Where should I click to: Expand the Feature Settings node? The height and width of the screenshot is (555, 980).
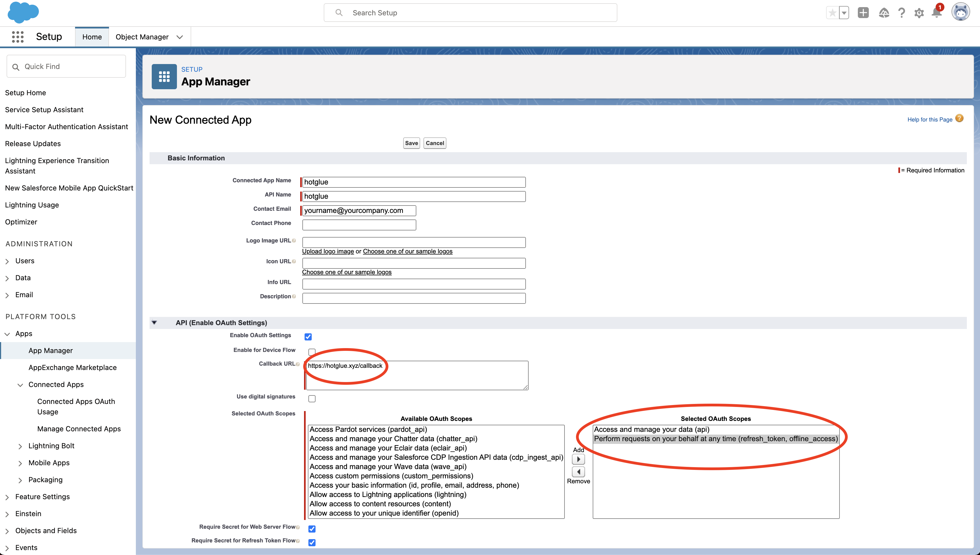click(7, 498)
